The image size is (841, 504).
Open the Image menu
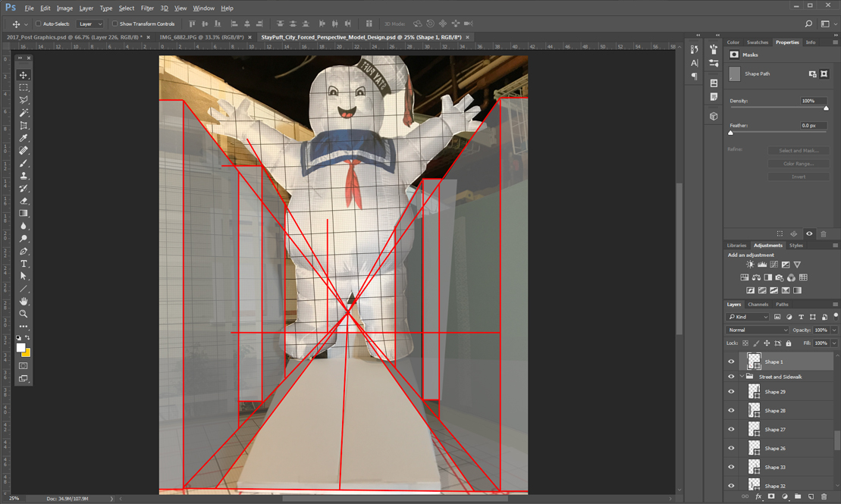tap(64, 8)
